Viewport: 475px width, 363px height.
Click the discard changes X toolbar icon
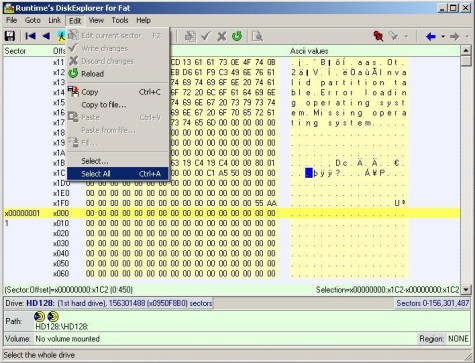coord(221,36)
